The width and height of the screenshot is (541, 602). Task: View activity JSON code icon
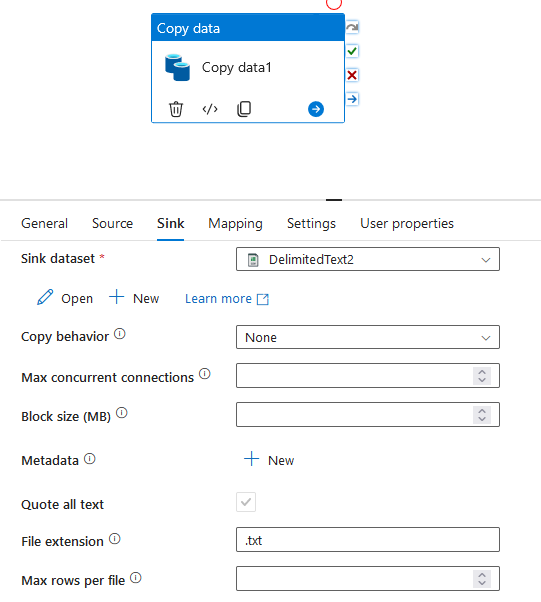point(210,109)
